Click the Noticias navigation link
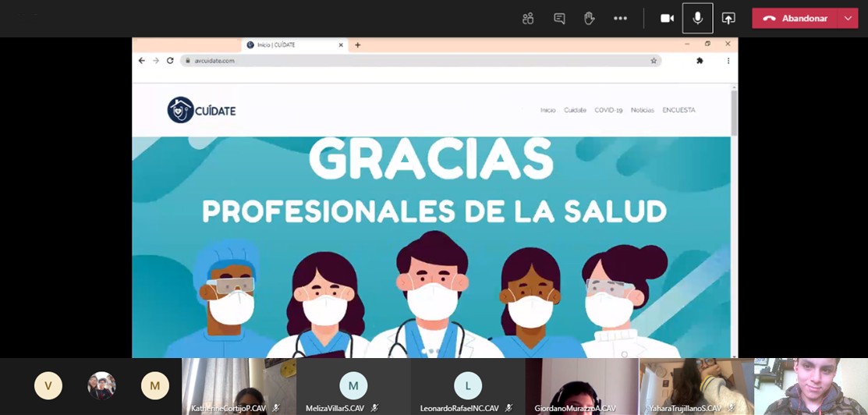 [x=643, y=110]
